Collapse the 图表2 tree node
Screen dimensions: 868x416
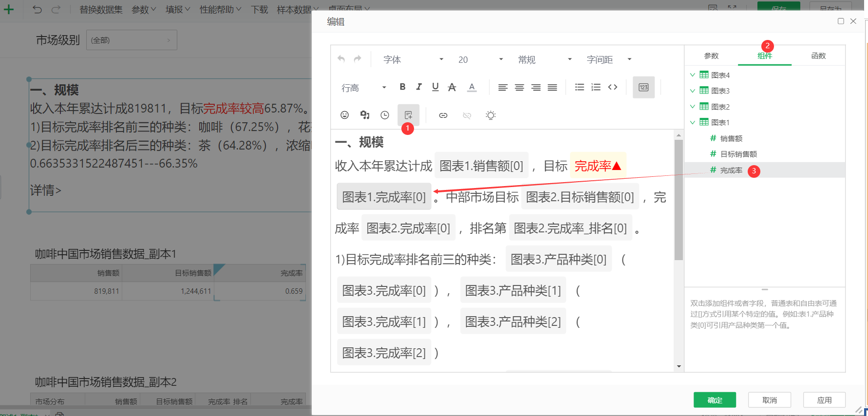[693, 106]
